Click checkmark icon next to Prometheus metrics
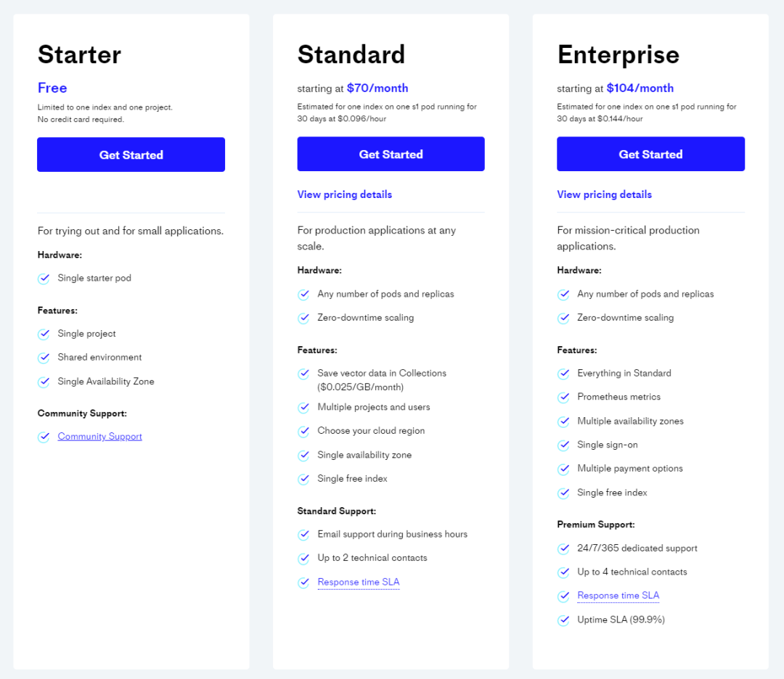This screenshot has width=784, height=679. pyautogui.click(x=563, y=398)
